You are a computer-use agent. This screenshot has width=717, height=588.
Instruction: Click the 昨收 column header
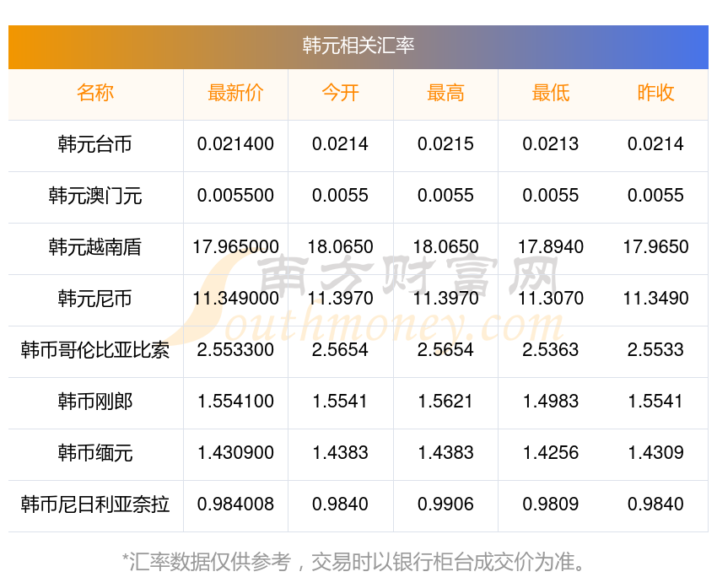[x=655, y=94]
